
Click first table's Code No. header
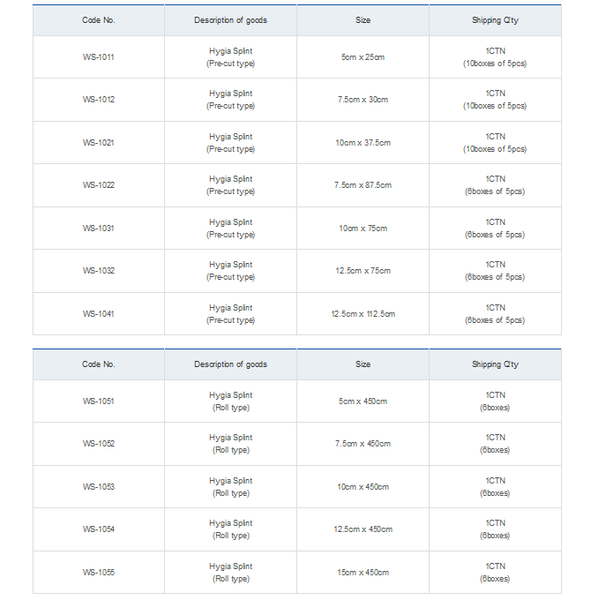click(x=99, y=20)
